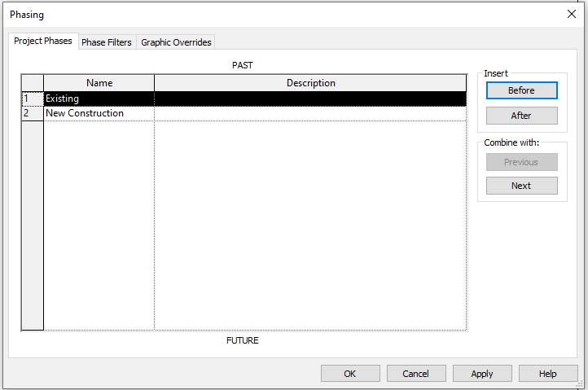Image resolution: width=588 pixels, height=390 pixels.
Task: Edit the Description cell for New Construction
Action: coord(310,113)
